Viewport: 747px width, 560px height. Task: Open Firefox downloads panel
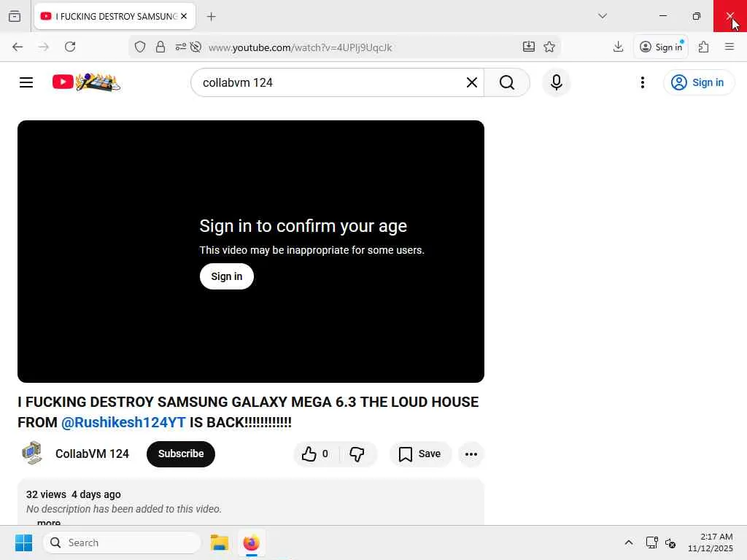tap(618, 47)
